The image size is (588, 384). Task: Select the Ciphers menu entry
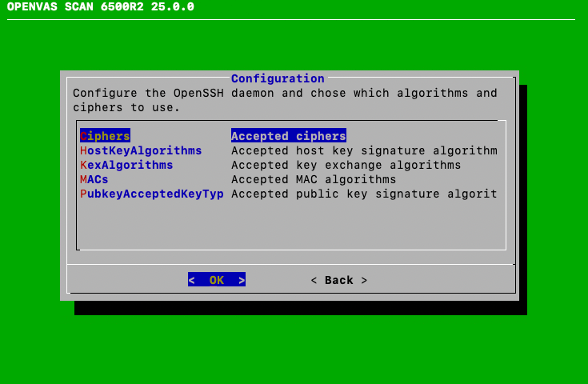(x=105, y=136)
